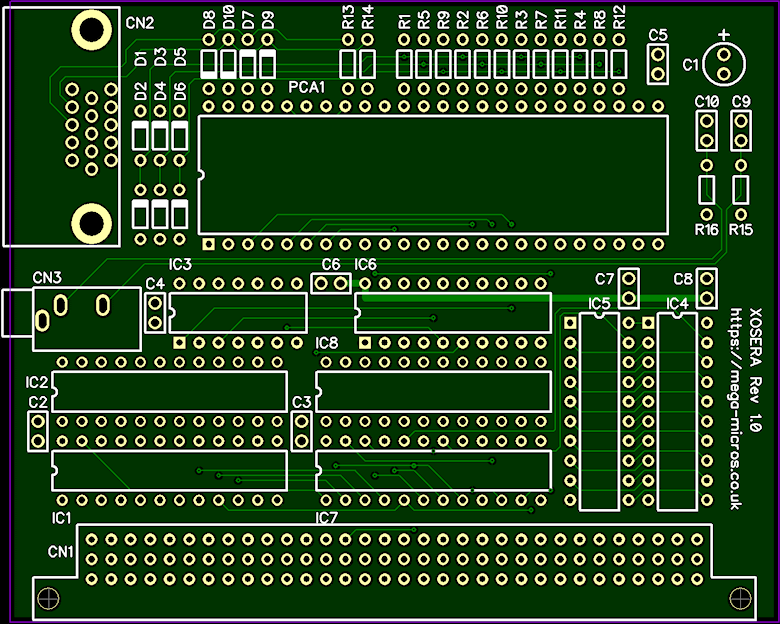
Task: Select the IC3 chip footprint
Action: pos(237,312)
